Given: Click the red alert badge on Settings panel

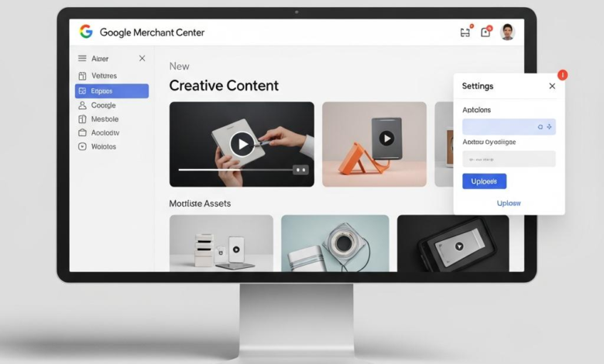Looking at the screenshot, I should pyautogui.click(x=562, y=74).
